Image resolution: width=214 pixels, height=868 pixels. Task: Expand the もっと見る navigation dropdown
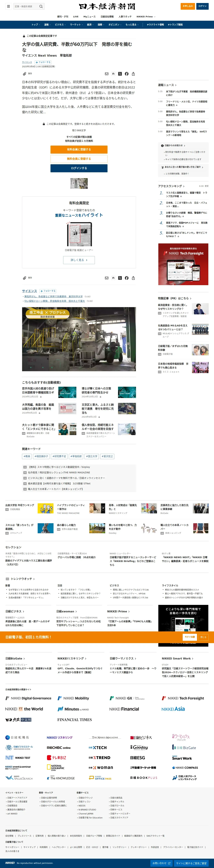pyautogui.click(x=132, y=25)
